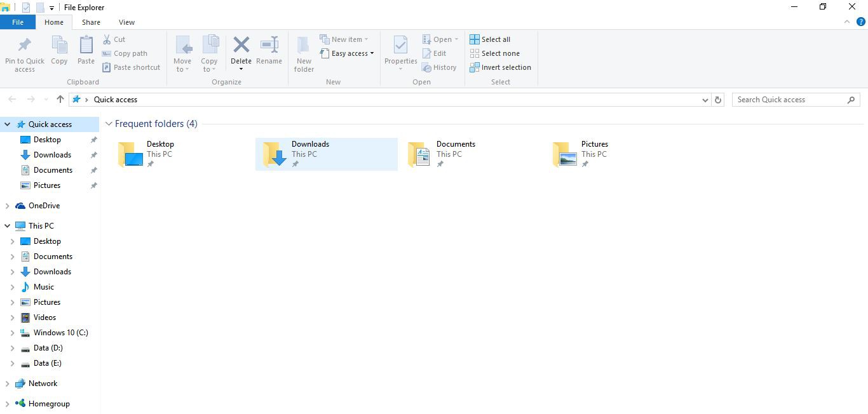Screen dimensions: 868x414
Task: Collapse This PC tree node
Action: (x=8, y=226)
